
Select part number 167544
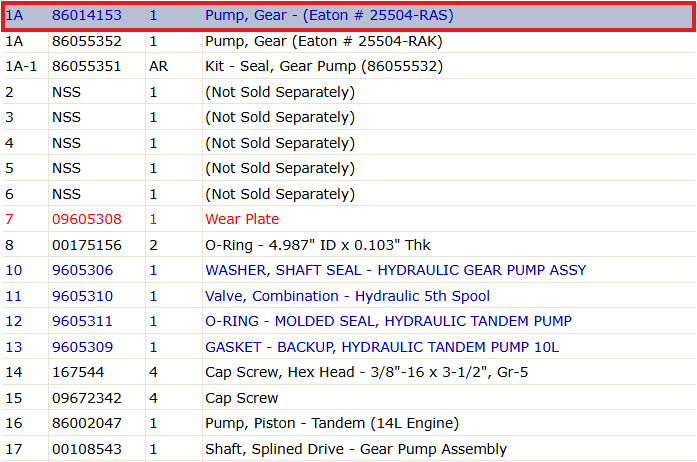coord(78,372)
